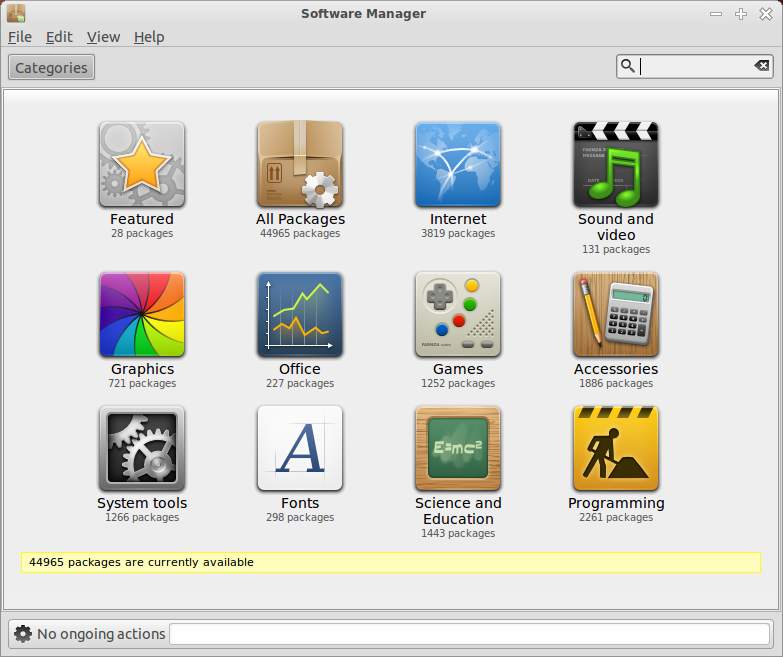
Task: Open the Office chart category icon
Action: 300,315
